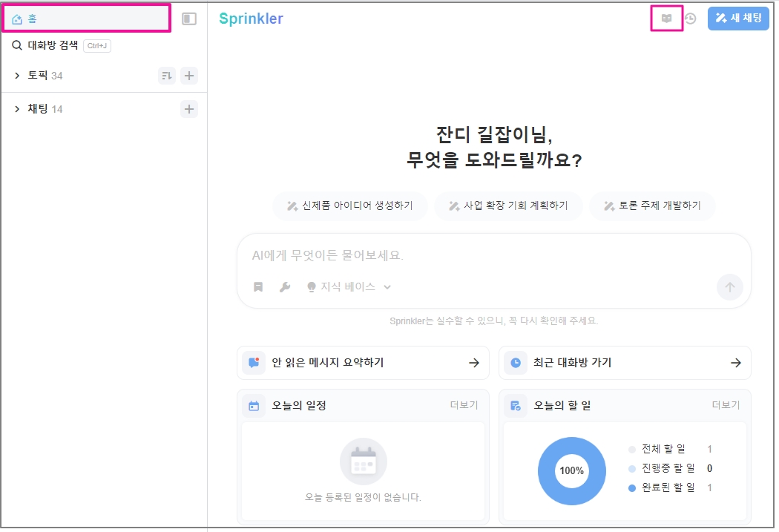Select the 신제품 아이디어 생성하기 suggestion

click(x=350, y=206)
